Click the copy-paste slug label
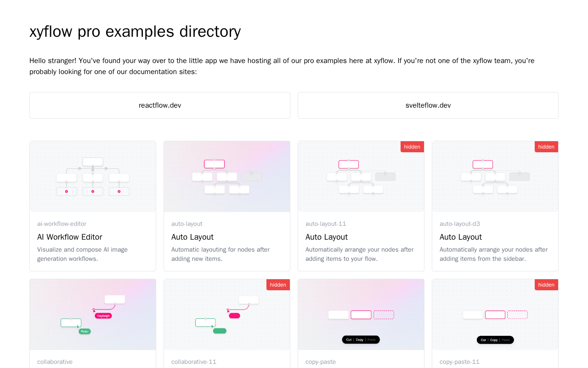This screenshot has width=588, height=368. (x=321, y=362)
